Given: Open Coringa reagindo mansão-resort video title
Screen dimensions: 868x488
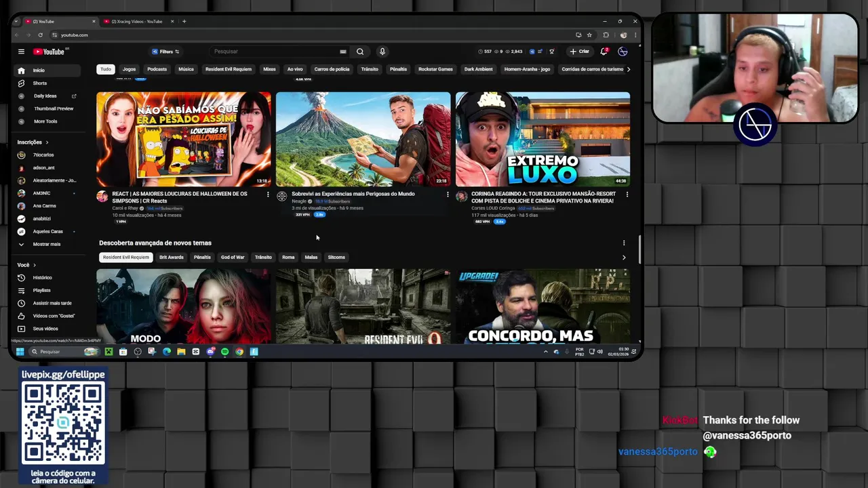Looking at the screenshot, I should point(542,197).
